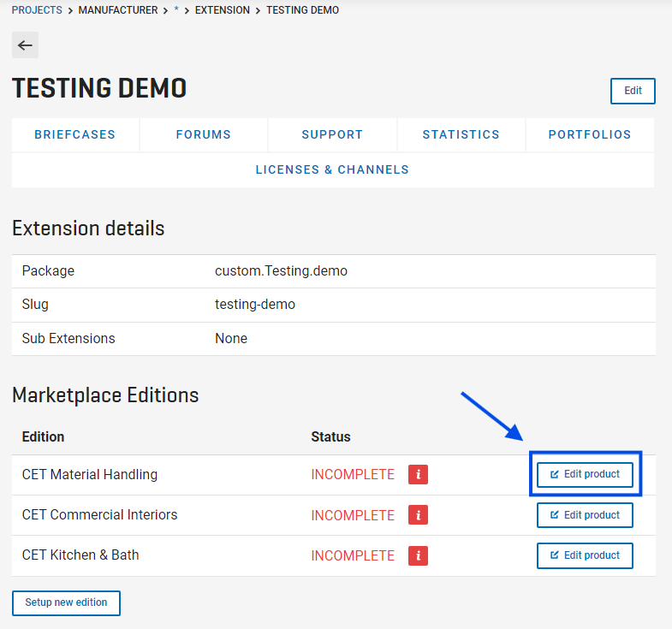672x629 pixels.
Task: Click the Extension details heading
Action: click(x=88, y=228)
